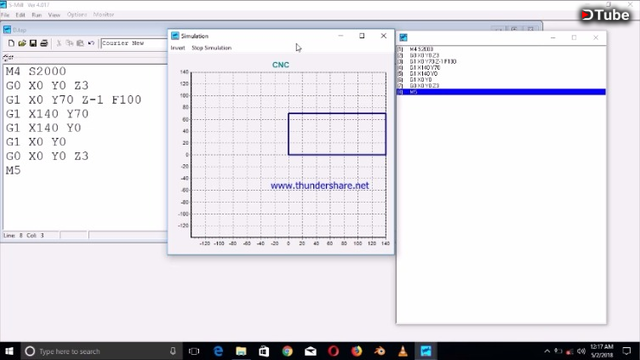
Task: Switch to S-Mill app in taskbar
Action: [426, 351]
